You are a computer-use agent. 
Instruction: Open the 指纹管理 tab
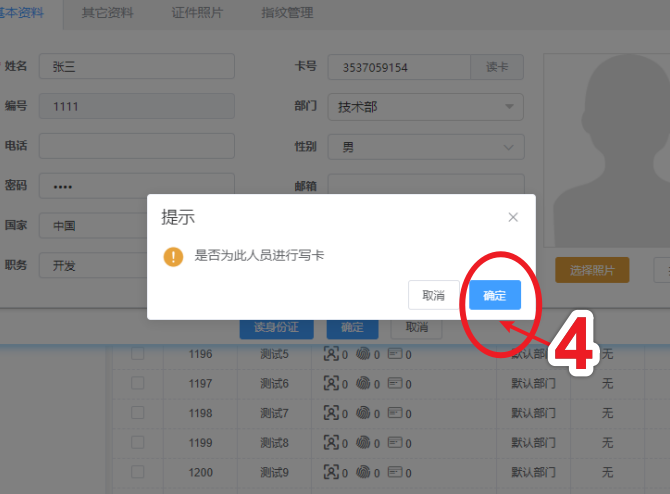[x=287, y=13]
